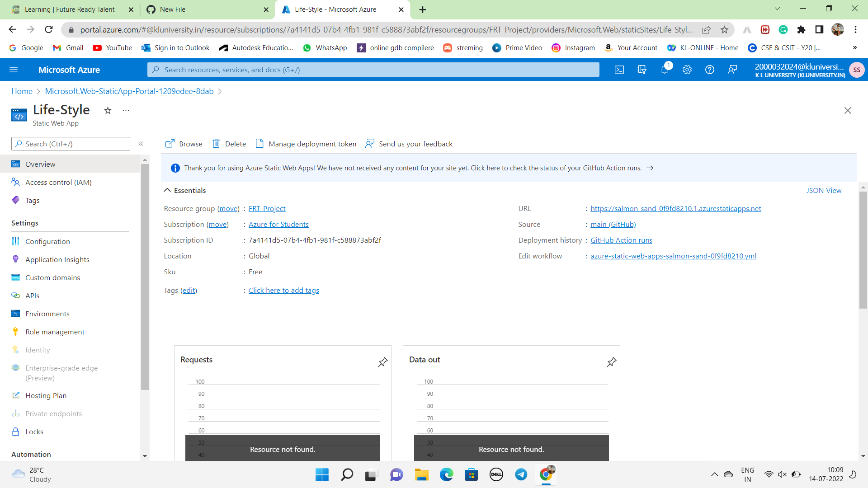868x488 pixels.
Task: Open the notifications bell
Action: pos(665,70)
